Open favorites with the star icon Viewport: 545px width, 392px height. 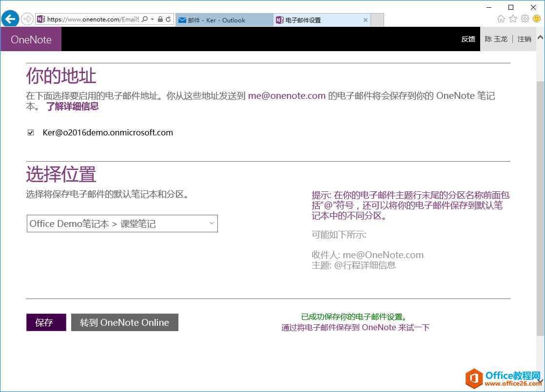click(513, 19)
